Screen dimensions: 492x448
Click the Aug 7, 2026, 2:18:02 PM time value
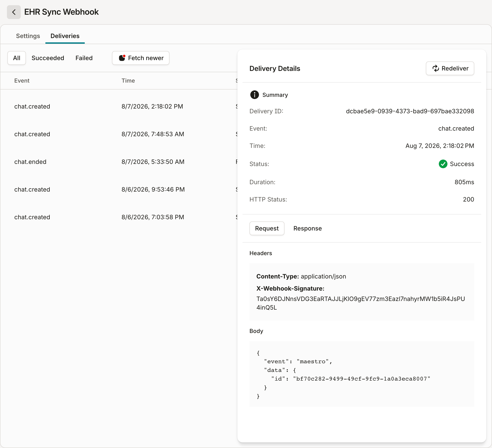439,146
